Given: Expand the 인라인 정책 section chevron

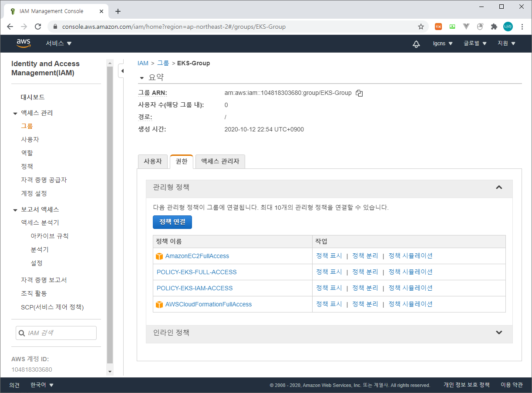Looking at the screenshot, I should pos(499,333).
